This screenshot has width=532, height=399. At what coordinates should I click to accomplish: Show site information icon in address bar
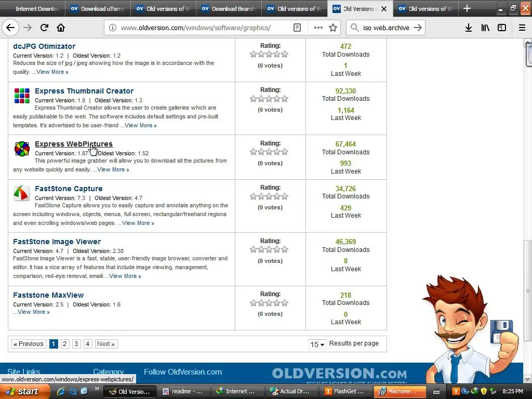pos(113,28)
